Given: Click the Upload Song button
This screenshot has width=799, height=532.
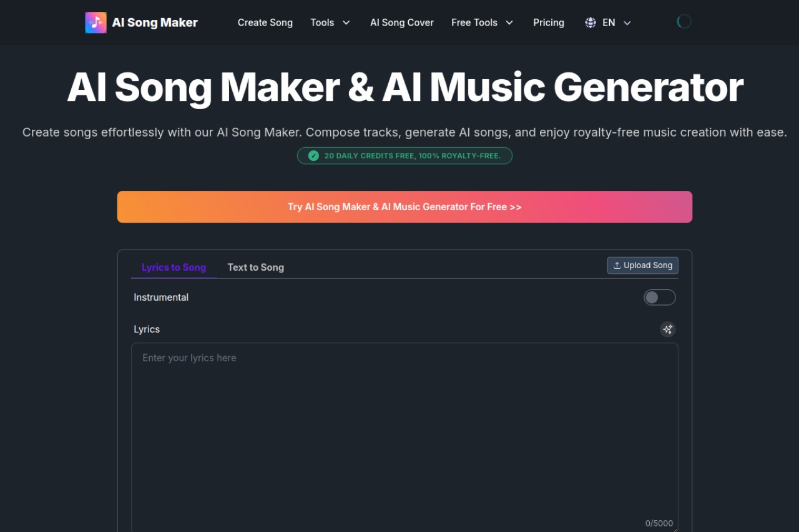Looking at the screenshot, I should click(643, 265).
